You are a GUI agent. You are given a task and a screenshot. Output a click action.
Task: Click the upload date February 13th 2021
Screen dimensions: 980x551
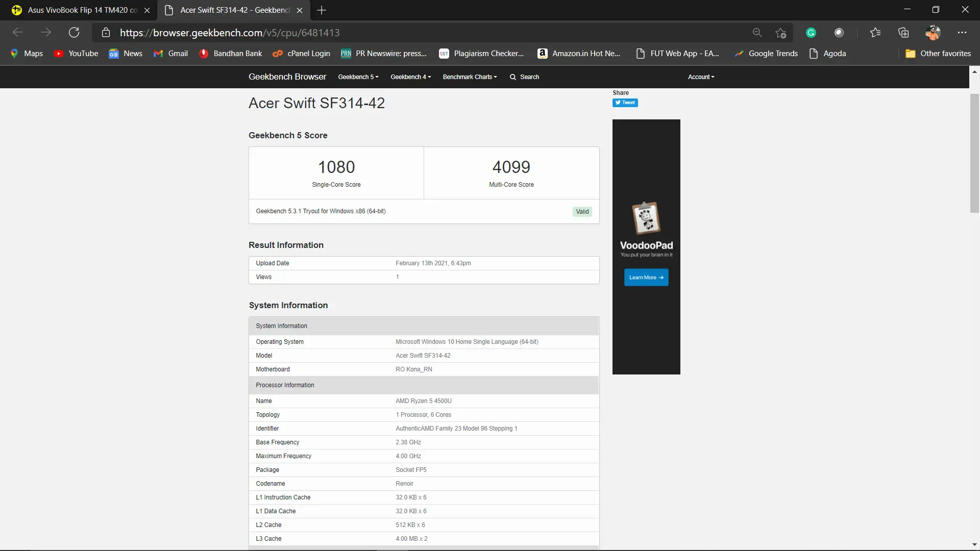[x=433, y=263]
